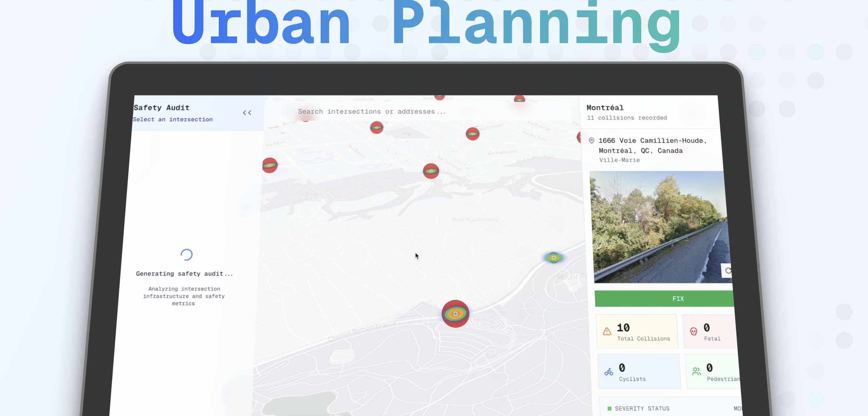Select the red marker at the map's left edge

tap(270, 165)
